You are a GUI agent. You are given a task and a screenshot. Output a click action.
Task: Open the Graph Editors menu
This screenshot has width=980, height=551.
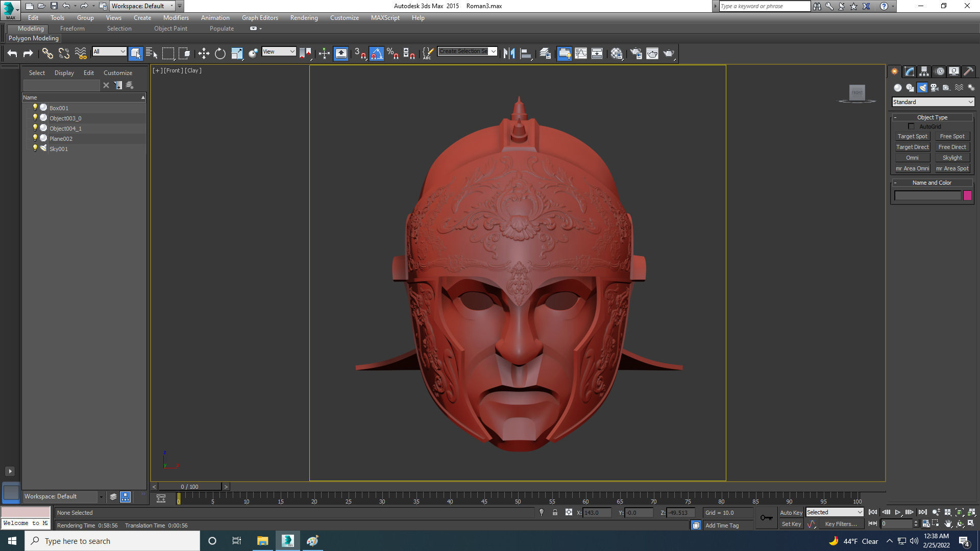(x=260, y=18)
